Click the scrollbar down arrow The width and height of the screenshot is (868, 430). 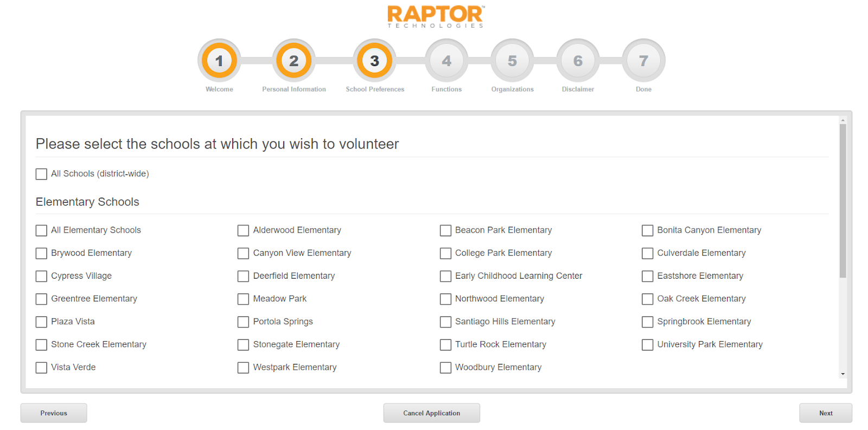(x=843, y=374)
